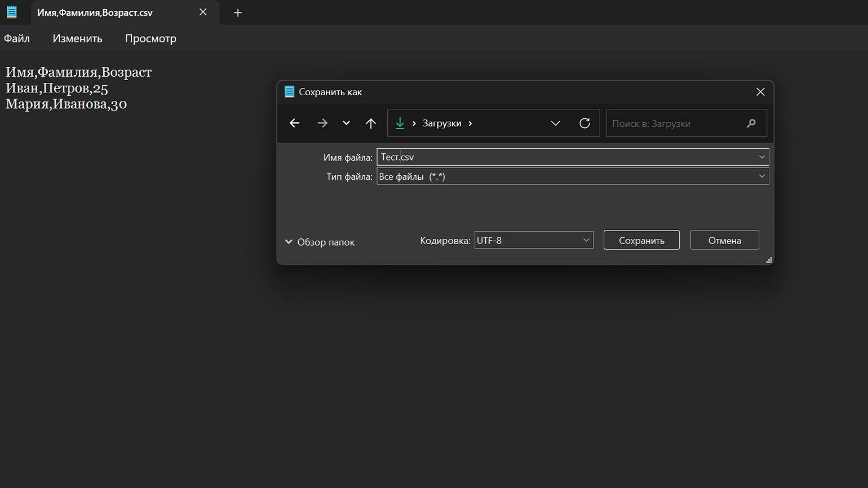The image size is (868, 488).
Task: Open the Кодировка UTF-8 dropdown
Action: pos(534,240)
